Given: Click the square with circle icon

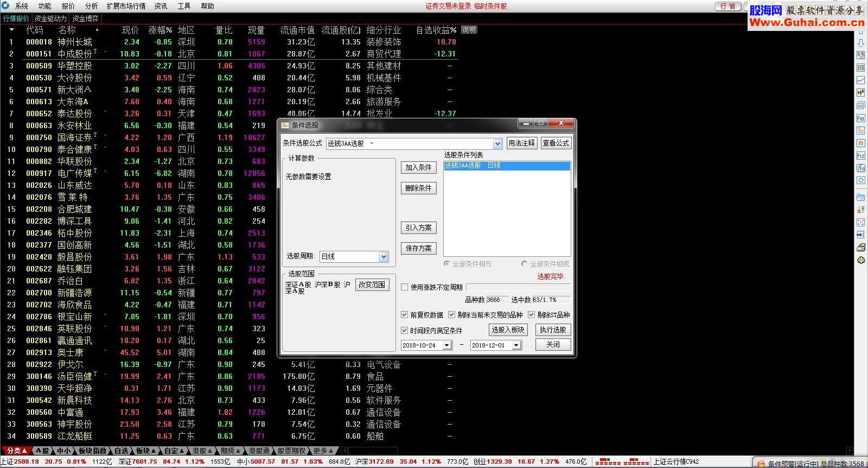Looking at the screenshot, I should [x=860, y=180].
